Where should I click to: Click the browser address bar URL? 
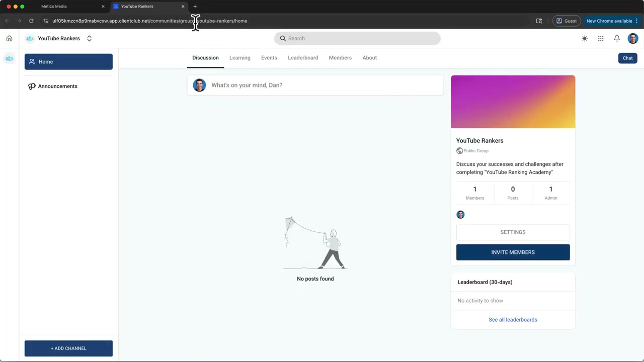click(150, 21)
